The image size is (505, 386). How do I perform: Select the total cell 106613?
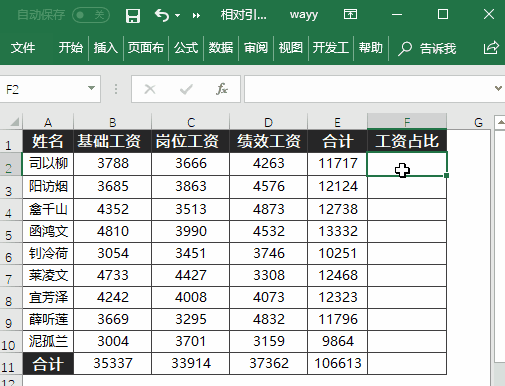(337, 363)
